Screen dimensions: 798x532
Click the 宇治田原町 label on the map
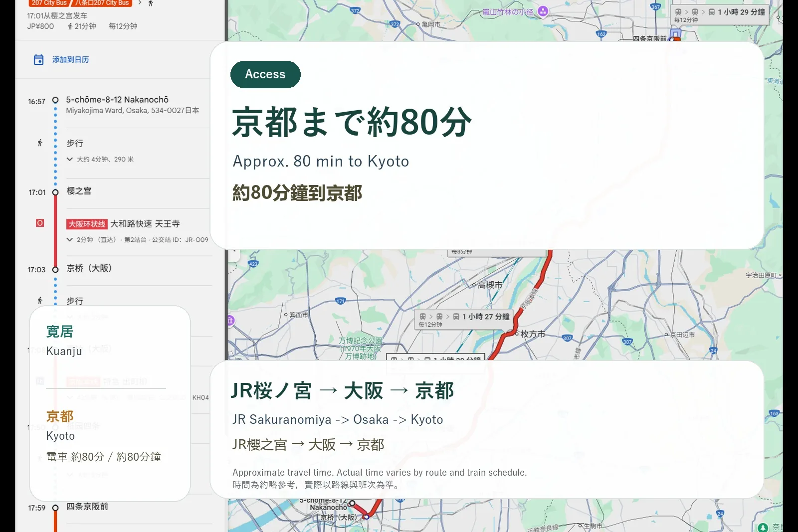point(761,275)
